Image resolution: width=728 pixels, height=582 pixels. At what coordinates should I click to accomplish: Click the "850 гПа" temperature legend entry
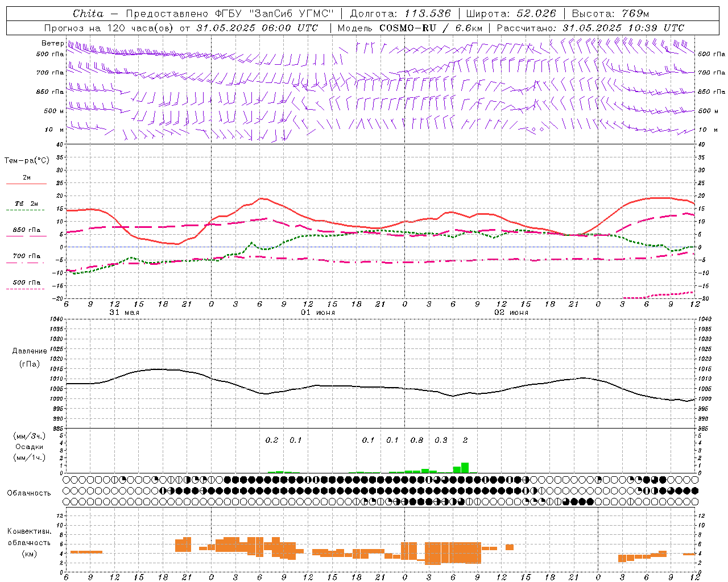click(27, 230)
